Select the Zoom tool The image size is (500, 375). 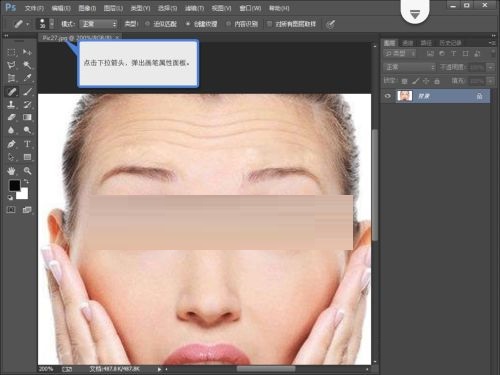[x=27, y=171]
